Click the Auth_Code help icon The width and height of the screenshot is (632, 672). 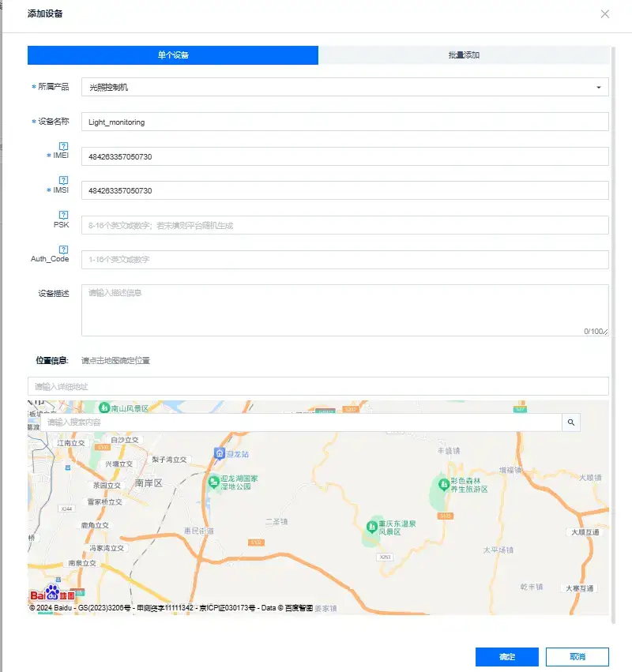[65, 249]
